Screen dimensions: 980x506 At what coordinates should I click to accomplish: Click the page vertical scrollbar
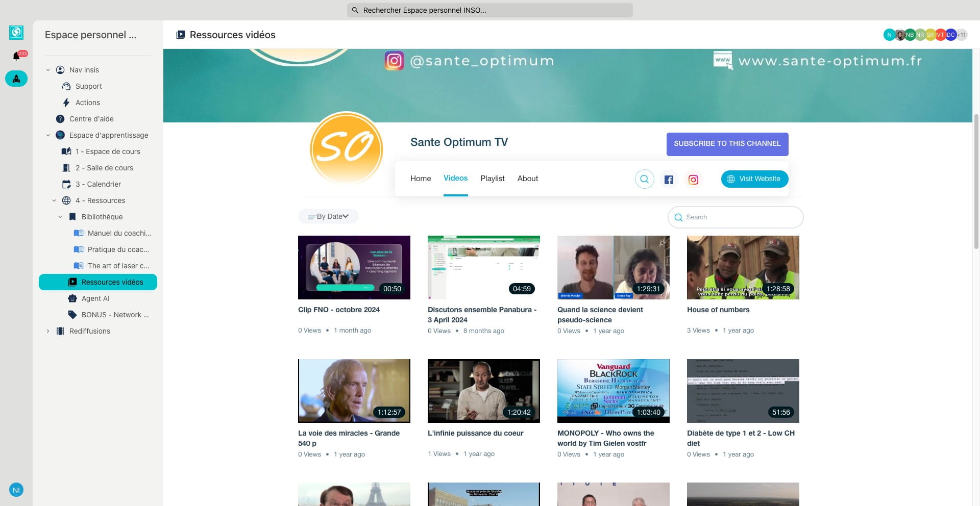pos(976,181)
